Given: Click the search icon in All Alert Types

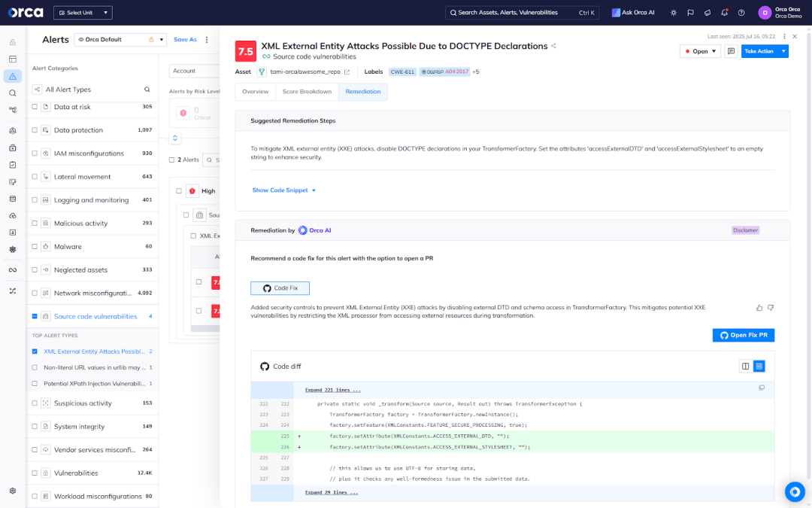Looking at the screenshot, I should coord(147,90).
